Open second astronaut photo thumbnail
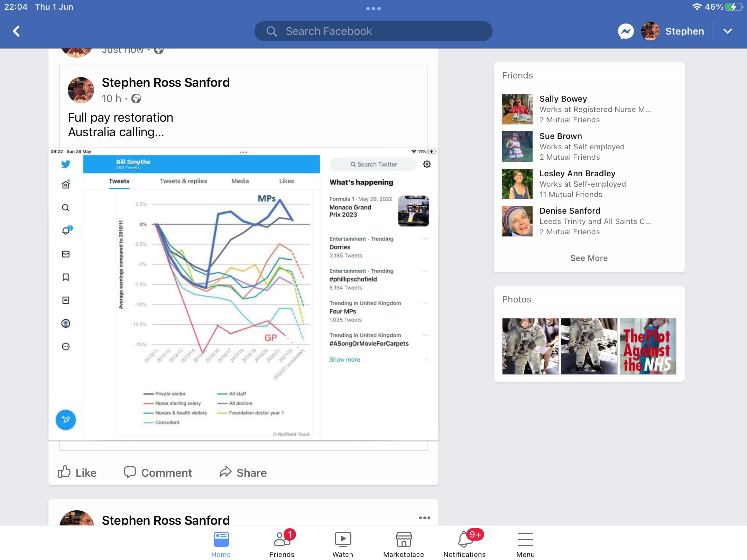The height and width of the screenshot is (560, 747). [589, 346]
